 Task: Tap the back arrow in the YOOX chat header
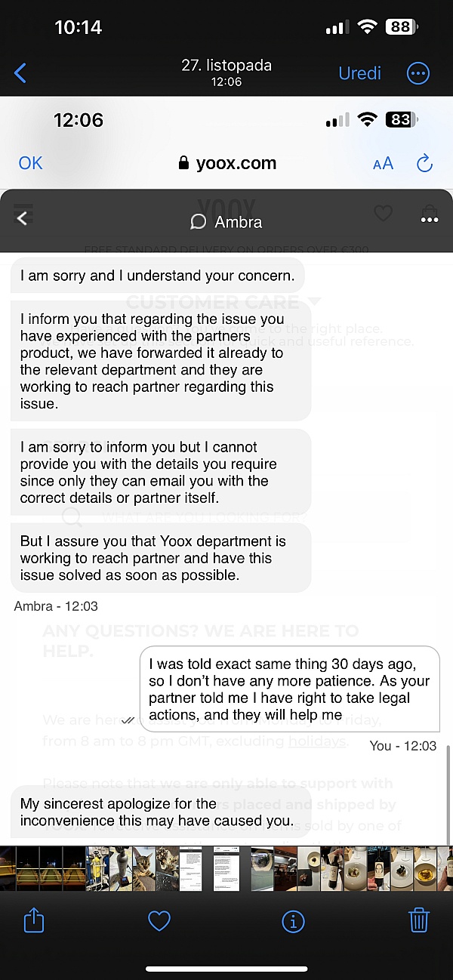point(20,217)
